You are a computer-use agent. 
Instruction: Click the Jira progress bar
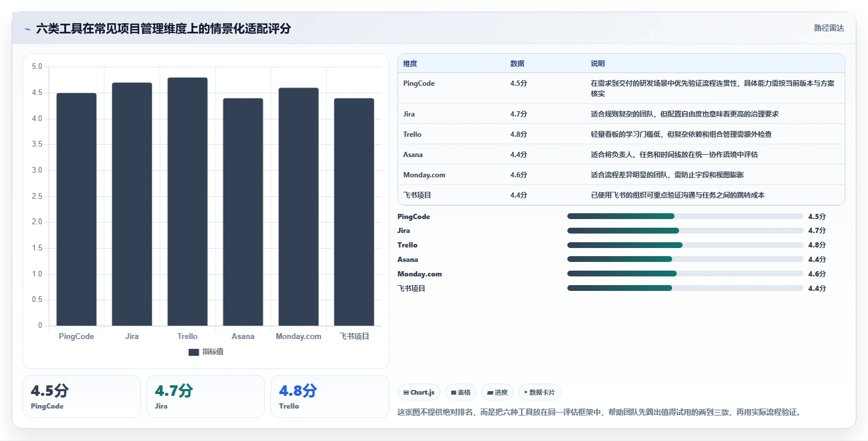click(685, 231)
